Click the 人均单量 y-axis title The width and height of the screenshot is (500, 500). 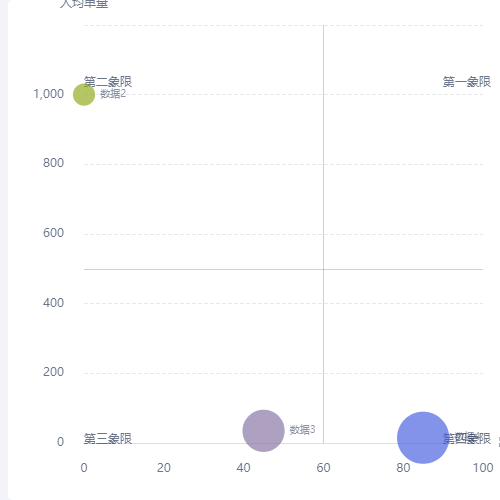(84, 3)
